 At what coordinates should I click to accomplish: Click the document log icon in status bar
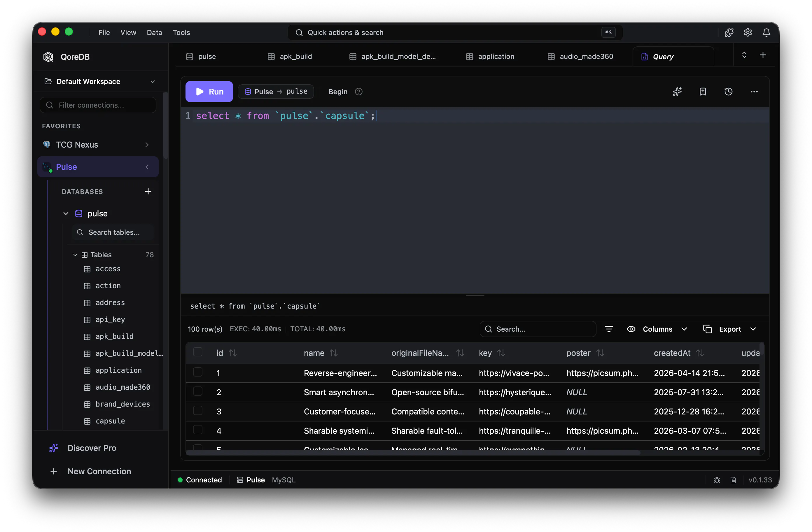coord(733,480)
